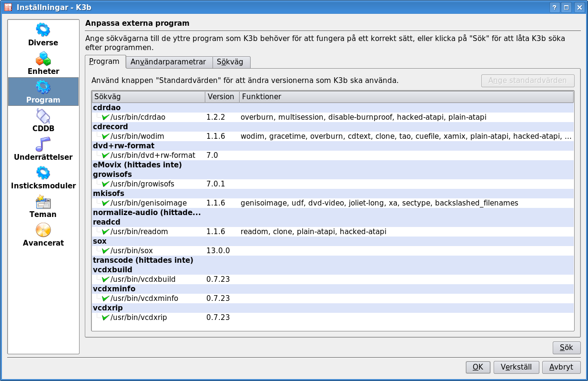This screenshot has width=588, height=381.
Task: Click the help question mark button
Action: [x=554, y=7]
